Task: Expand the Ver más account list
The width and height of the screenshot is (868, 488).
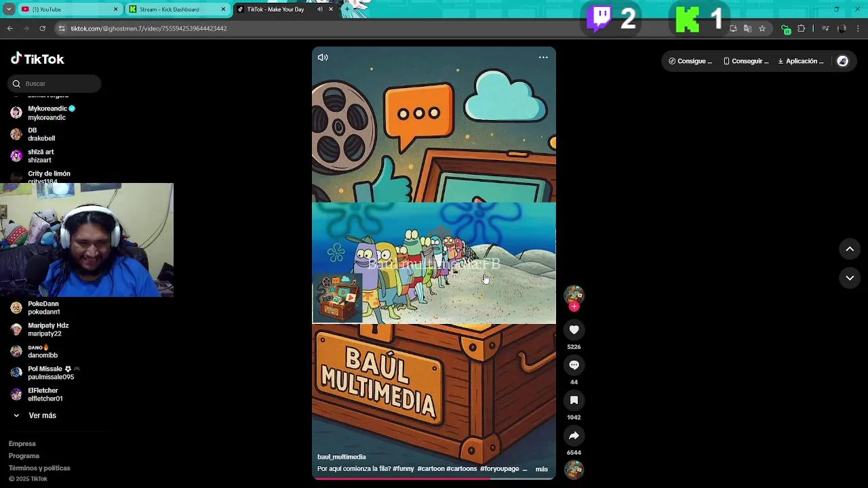Action: pos(35,415)
